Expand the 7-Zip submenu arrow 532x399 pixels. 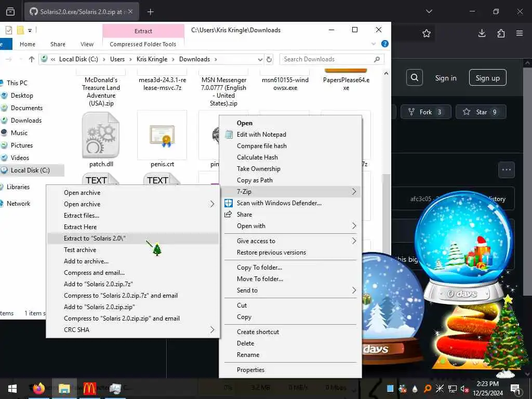354,192
